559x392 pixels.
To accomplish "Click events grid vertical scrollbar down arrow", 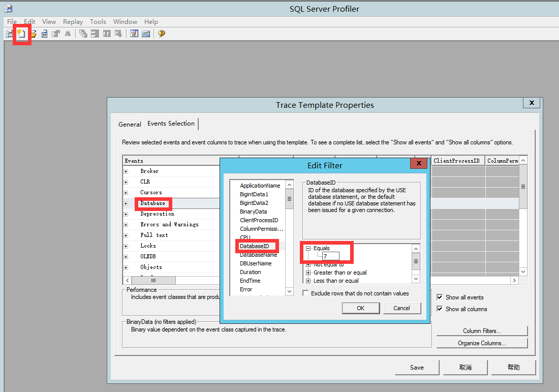I will pos(523,272).
